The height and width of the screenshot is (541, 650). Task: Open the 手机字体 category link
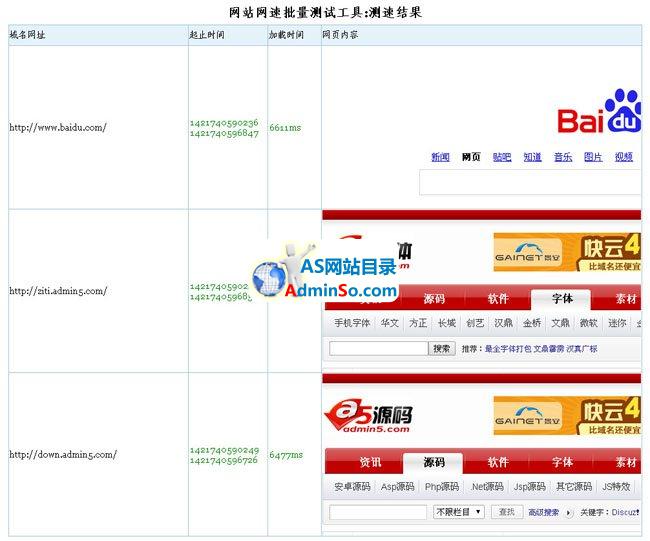tap(352, 323)
